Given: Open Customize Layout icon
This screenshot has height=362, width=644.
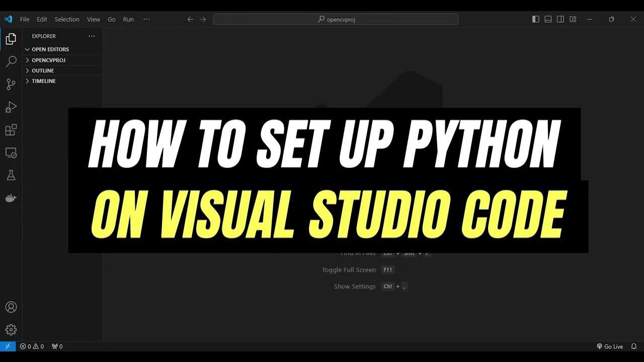Looking at the screenshot, I should 573,19.
